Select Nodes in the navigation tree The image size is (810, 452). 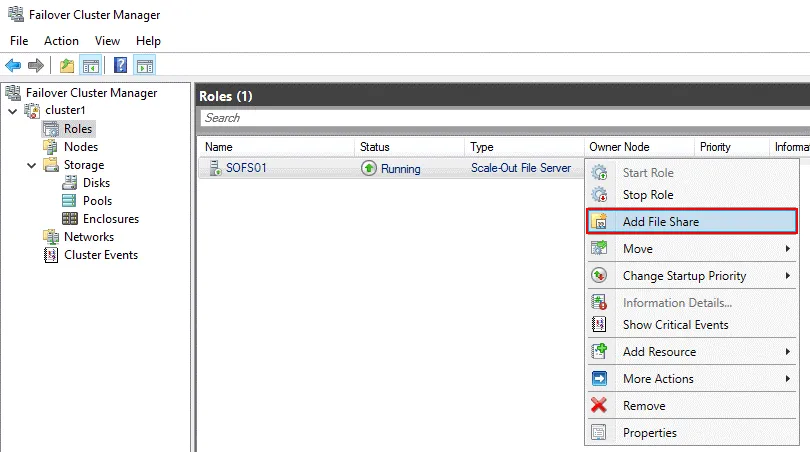click(80, 147)
